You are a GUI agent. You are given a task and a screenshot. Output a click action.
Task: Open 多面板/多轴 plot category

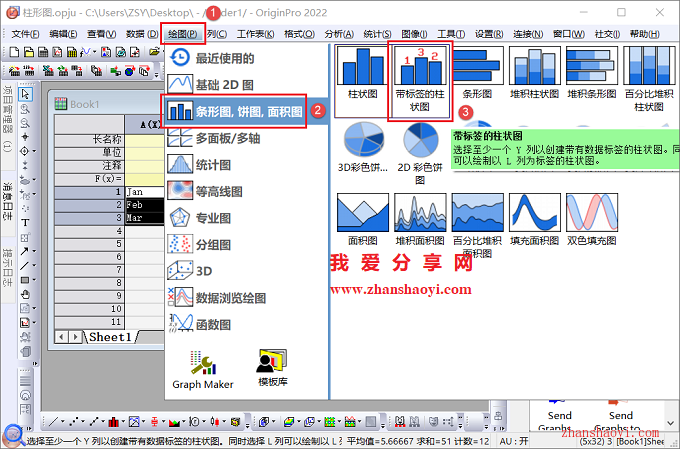(246, 138)
